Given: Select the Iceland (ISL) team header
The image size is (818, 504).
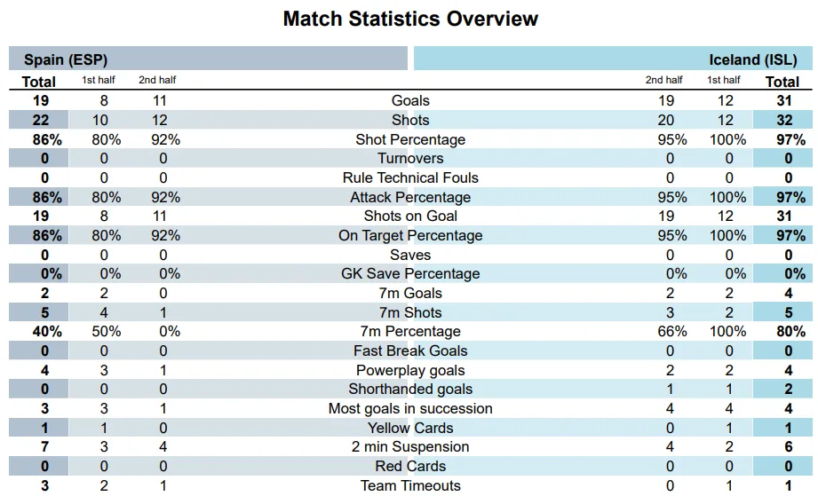Looking at the screenshot, I should pos(753,59).
